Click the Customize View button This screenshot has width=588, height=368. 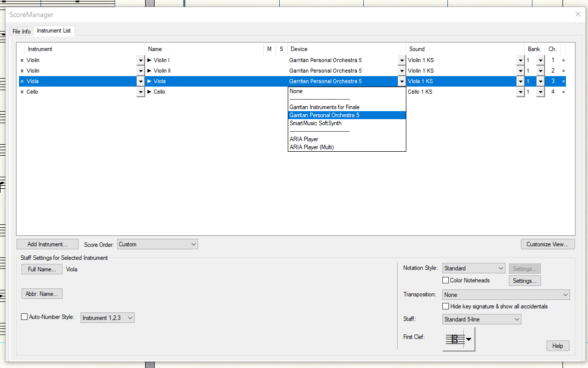[x=547, y=244]
